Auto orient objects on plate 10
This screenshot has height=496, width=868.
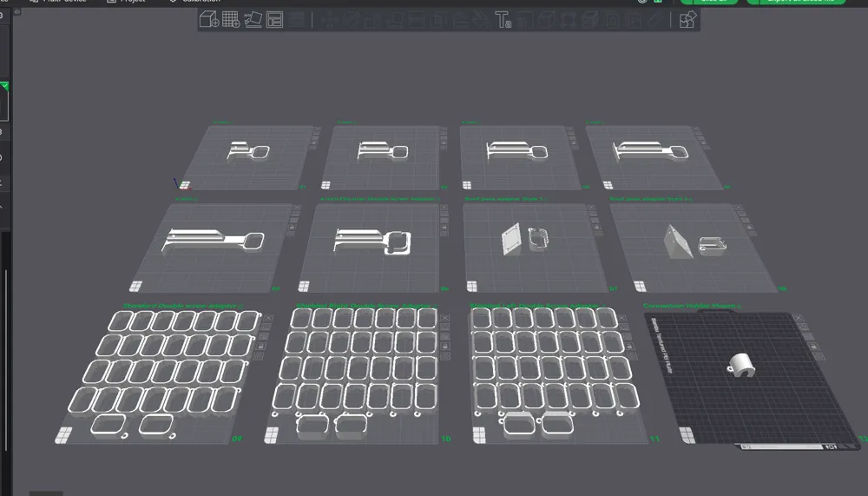[x=445, y=327]
